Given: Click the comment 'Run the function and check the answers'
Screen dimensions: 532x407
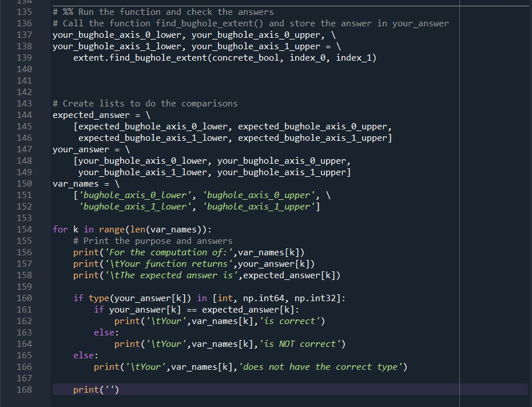Looking at the screenshot, I should 176,12.
